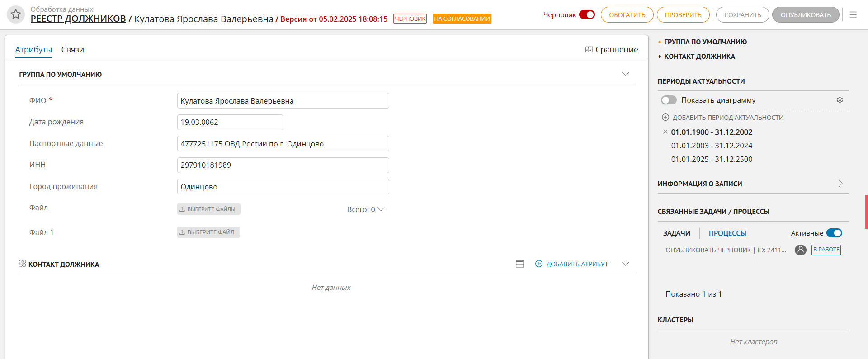
Task: Click the table view icon in Контакт должника
Action: pyautogui.click(x=520, y=264)
